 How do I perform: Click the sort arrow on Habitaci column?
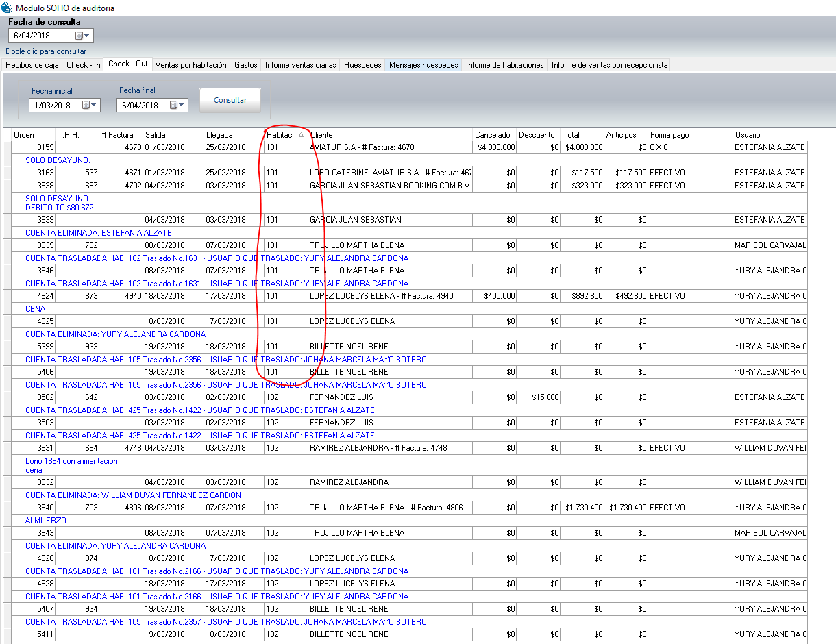tap(301, 135)
